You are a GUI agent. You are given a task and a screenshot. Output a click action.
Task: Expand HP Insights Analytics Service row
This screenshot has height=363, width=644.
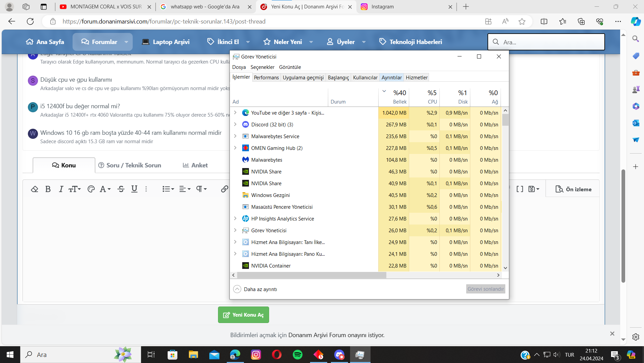235,218
